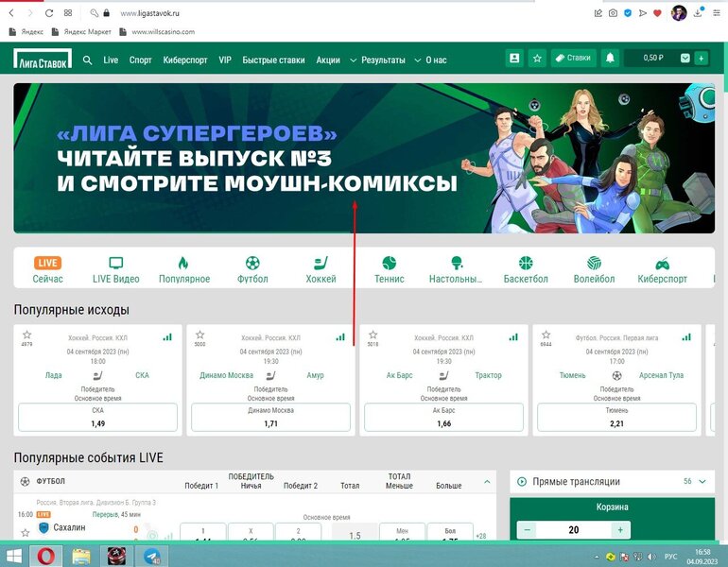Click the stake amount field showing 20
728x567 pixels.
click(x=574, y=530)
